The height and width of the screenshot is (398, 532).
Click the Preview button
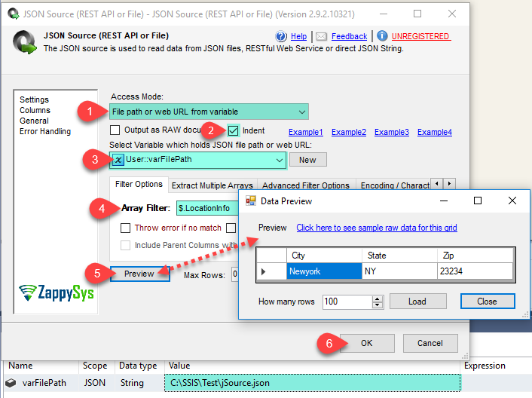click(x=139, y=274)
